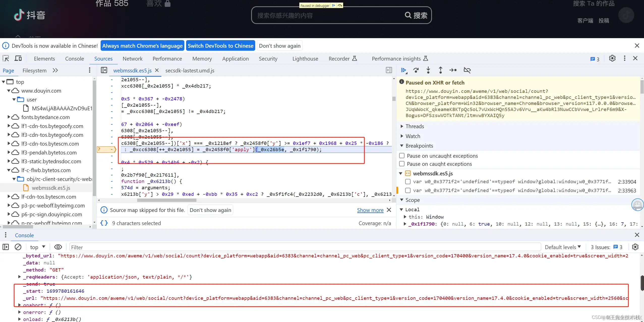Activate the inspect element picker icon

tap(6, 59)
